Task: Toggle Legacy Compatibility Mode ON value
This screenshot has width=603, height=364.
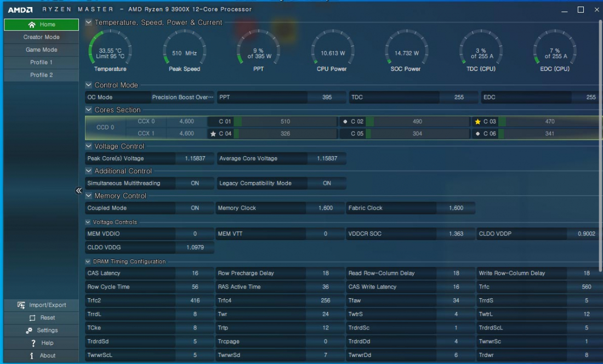Action: click(327, 183)
